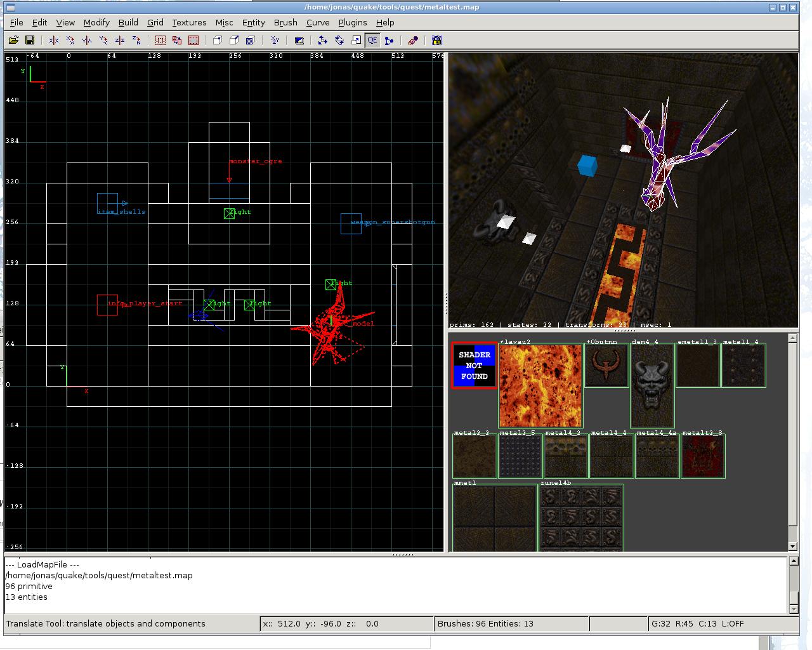Toggle the texture lock icon
Screen dimensions: 812x650
[437, 40]
